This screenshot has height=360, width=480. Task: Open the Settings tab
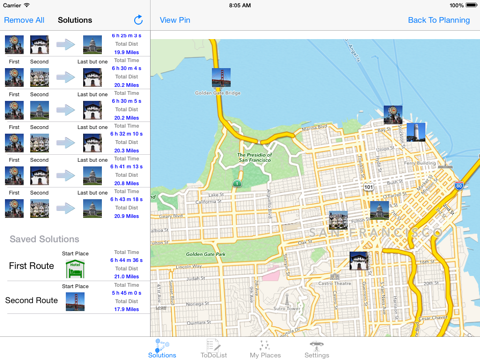click(317, 349)
